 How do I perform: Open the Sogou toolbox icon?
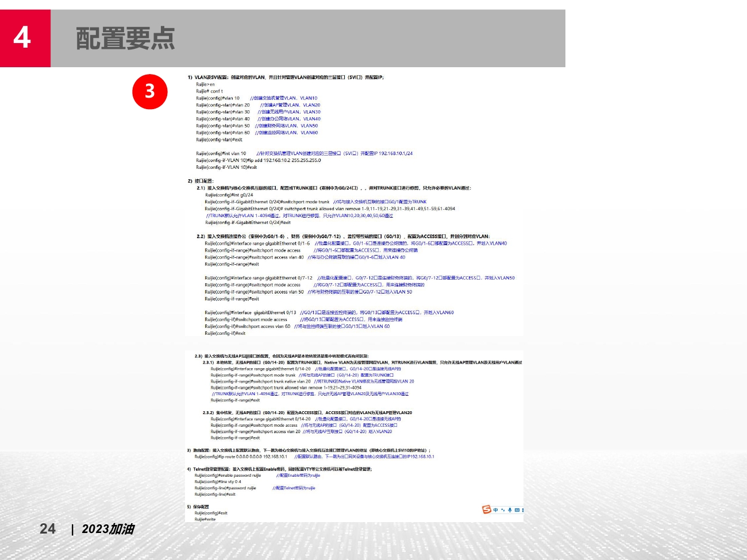[523, 510]
